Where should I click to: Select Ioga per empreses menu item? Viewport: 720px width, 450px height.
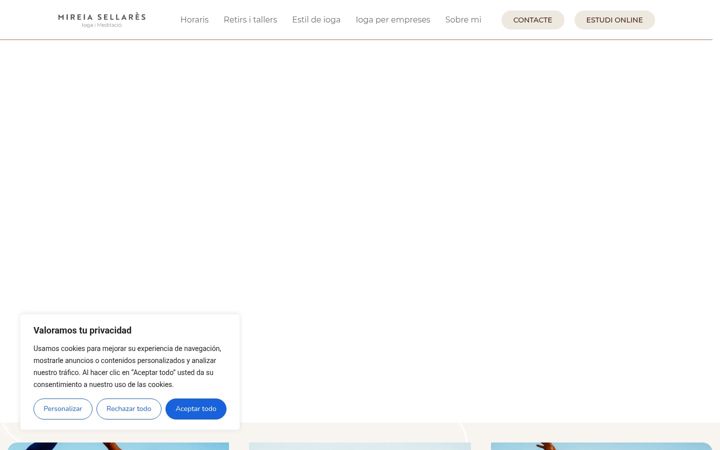pyautogui.click(x=393, y=20)
